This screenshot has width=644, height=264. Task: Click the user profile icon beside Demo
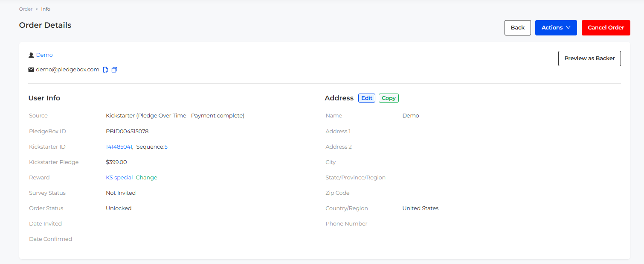pyautogui.click(x=31, y=55)
